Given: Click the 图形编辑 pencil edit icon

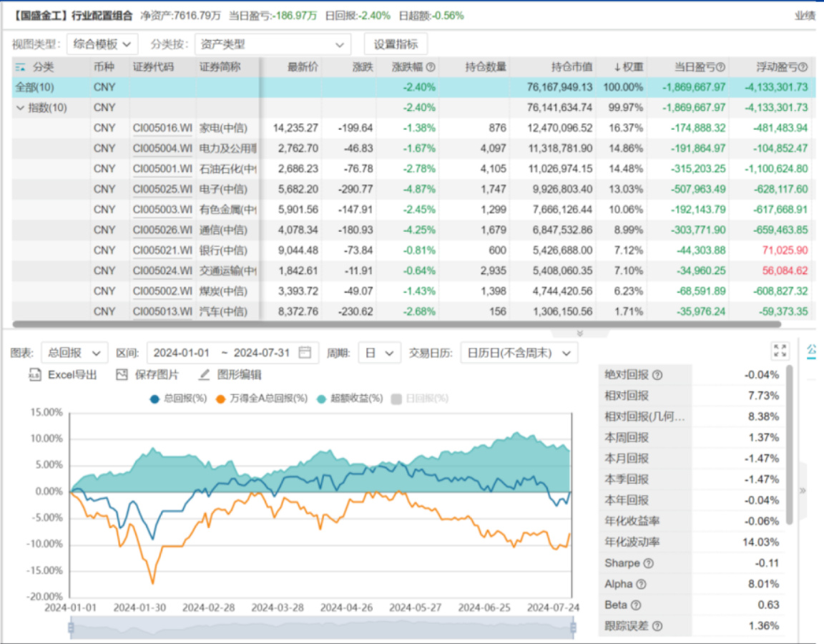Looking at the screenshot, I should coord(204,374).
